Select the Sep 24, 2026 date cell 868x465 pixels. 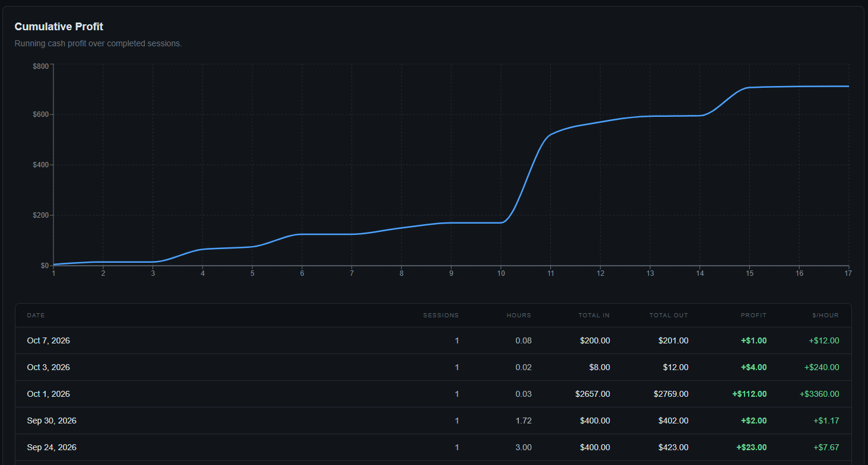pos(52,447)
